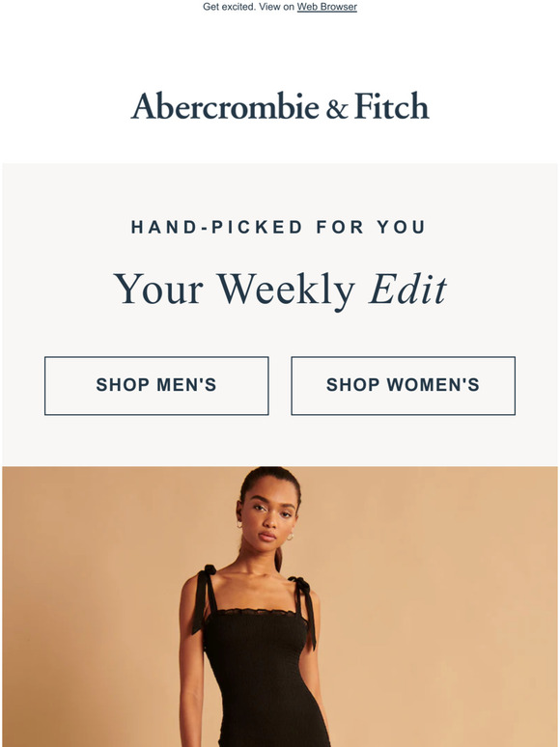This screenshot has width=560, height=747.
Task: Select the 'Get excited' preheader text
Action: click(x=229, y=7)
